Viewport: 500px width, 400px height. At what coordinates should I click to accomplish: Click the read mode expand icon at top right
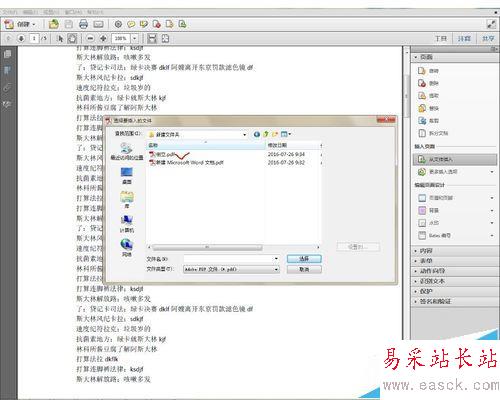coord(491,24)
